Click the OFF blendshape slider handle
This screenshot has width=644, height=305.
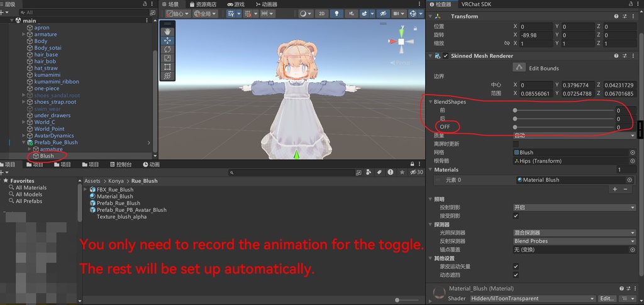click(514, 127)
